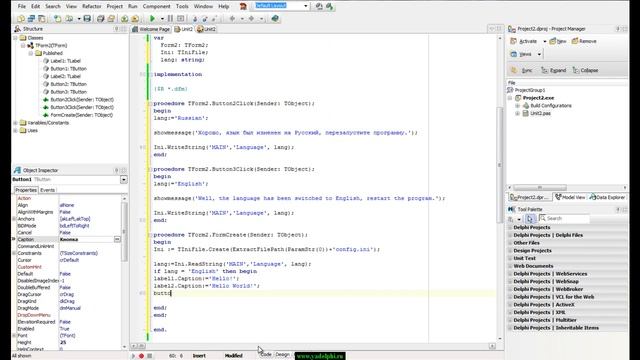Expand the Delphi Projects palette category
The image size is (640, 360).
point(510,227)
